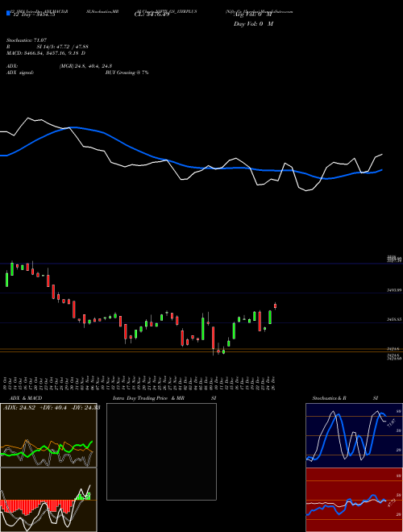Image resolution: width=403 pixels, height=532 pixels.
Task: Click the 3493.99 price level label
Action: tap(394, 290)
